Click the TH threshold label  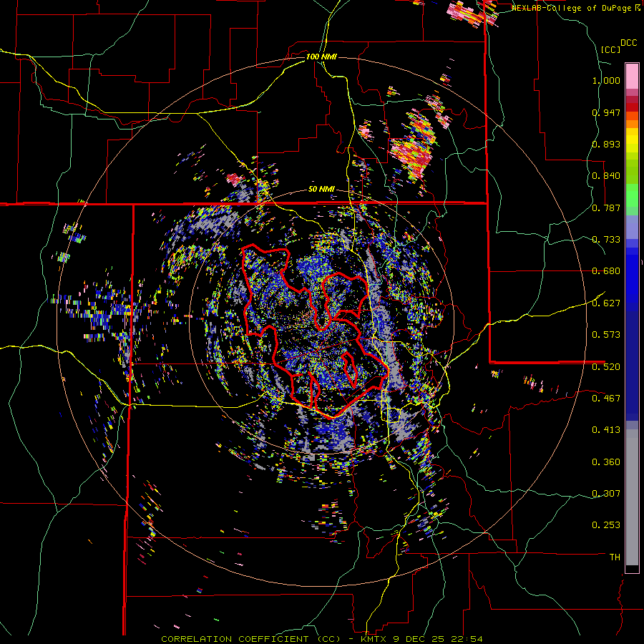pyautogui.click(x=615, y=557)
